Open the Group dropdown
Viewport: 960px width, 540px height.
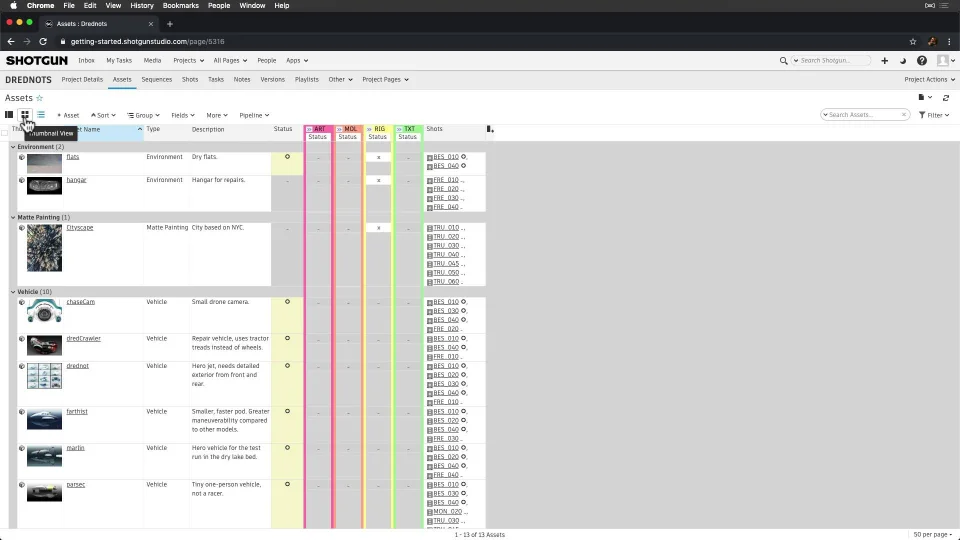143,115
